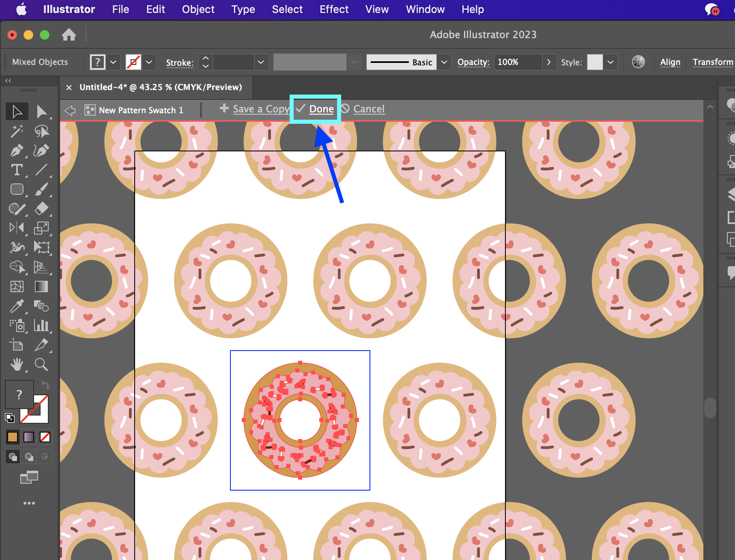Select the Perspective Grid tool
The height and width of the screenshot is (560, 735).
click(x=41, y=267)
